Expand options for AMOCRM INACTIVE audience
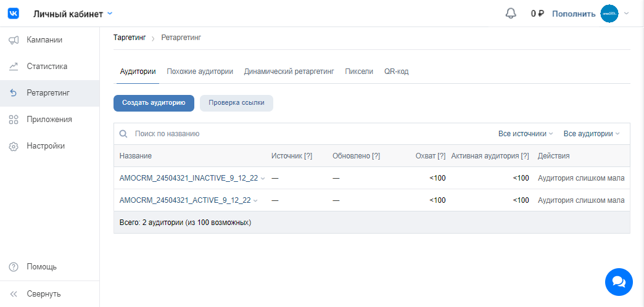644x307 pixels. (263, 179)
